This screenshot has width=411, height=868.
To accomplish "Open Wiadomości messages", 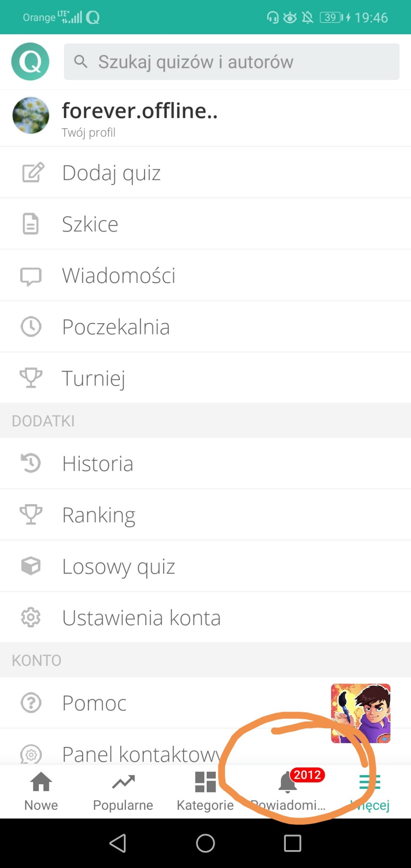I will [x=118, y=275].
